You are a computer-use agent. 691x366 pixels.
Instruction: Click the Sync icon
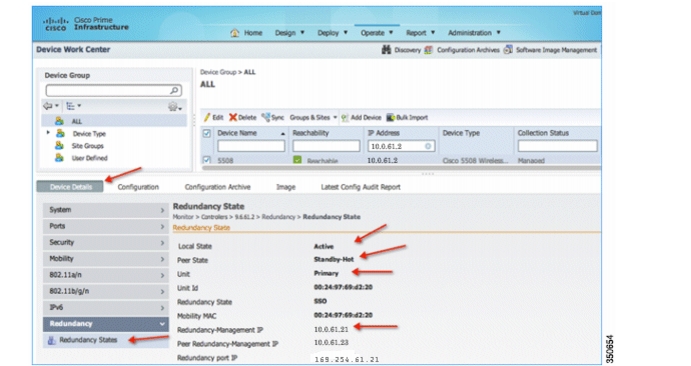pos(266,117)
